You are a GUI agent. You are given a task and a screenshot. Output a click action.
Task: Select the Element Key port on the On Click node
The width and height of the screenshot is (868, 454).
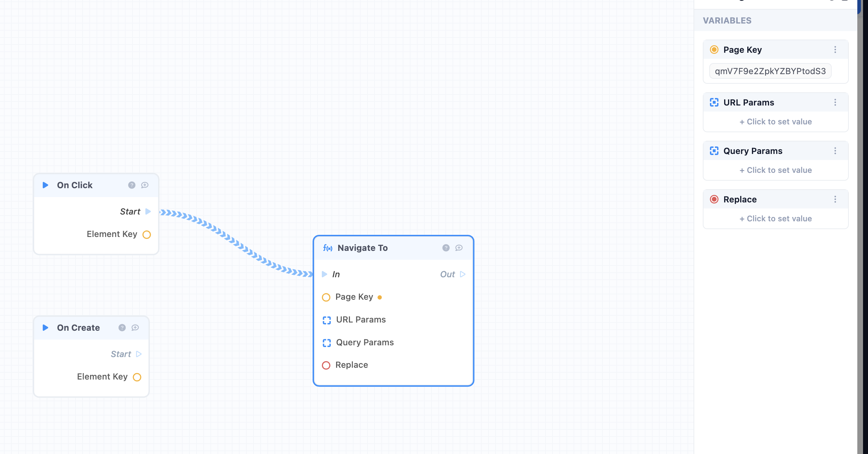click(147, 234)
